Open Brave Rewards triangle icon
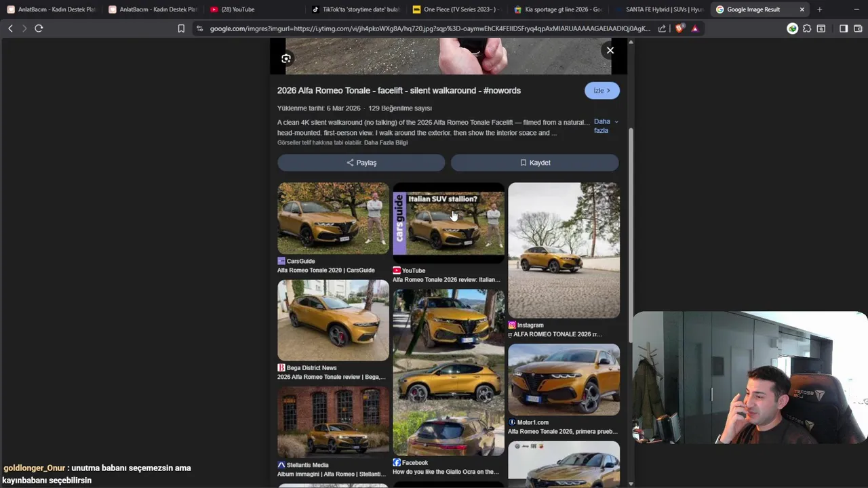 pyautogui.click(x=694, y=28)
